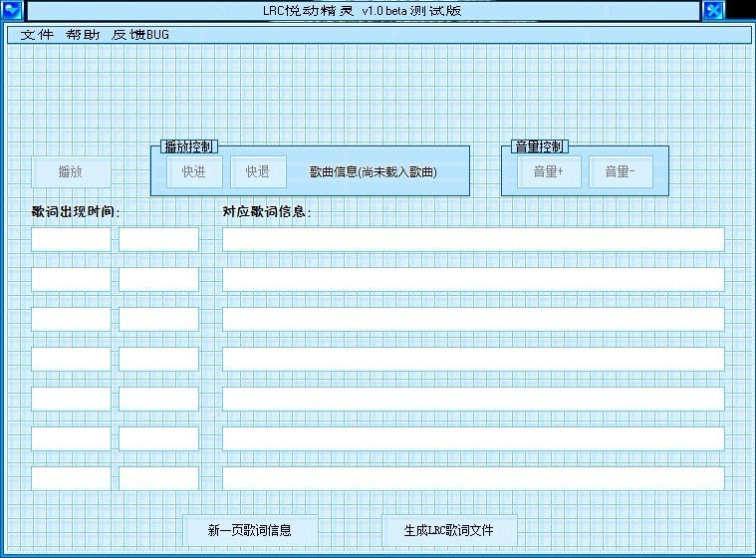Image resolution: width=756 pixels, height=558 pixels.
Task: Select second row right time field
Action: [158, 279]
